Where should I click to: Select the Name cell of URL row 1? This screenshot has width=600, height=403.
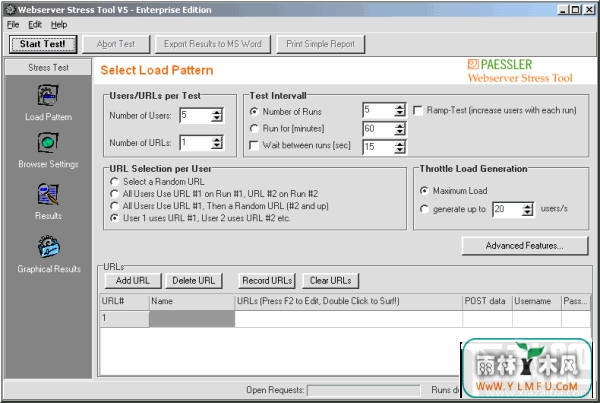pos(192,319)
